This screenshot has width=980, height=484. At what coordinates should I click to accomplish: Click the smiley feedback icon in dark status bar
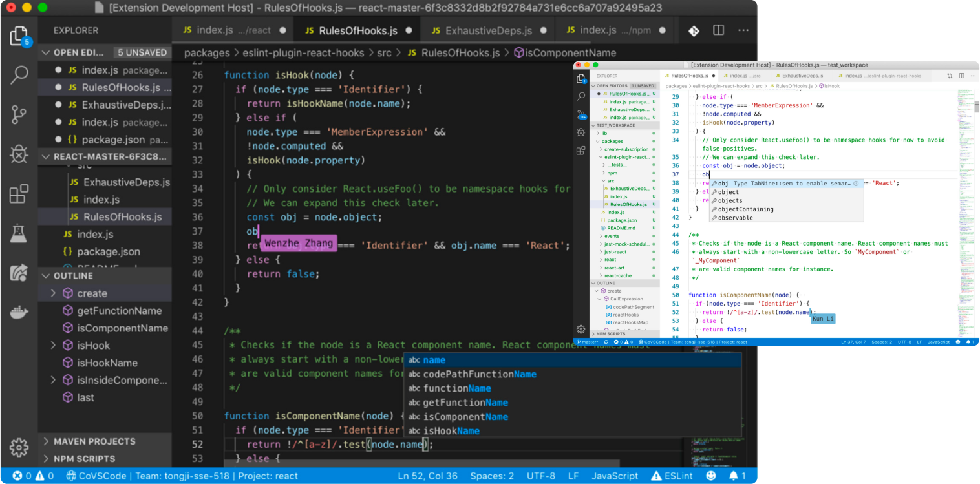pyautogui.click(x=711, y=476)
